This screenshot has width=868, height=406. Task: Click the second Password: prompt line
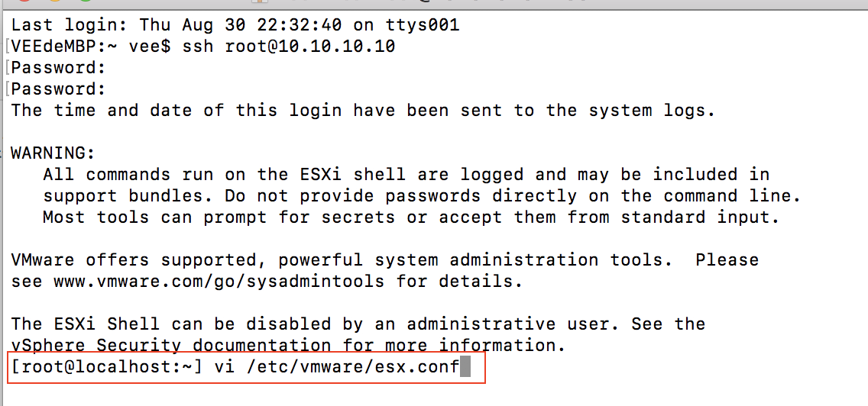tap(59, 89)
